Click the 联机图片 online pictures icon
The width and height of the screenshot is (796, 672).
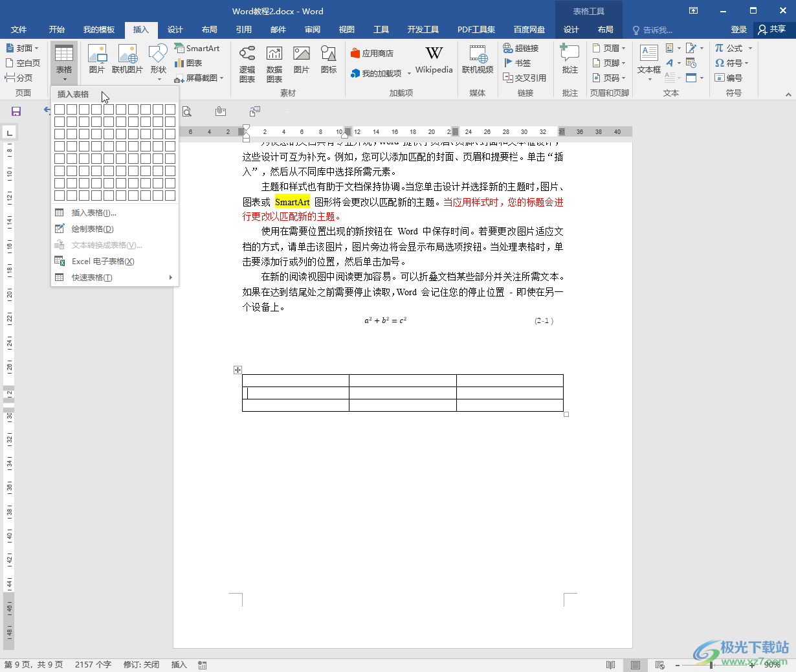point(127,59)
